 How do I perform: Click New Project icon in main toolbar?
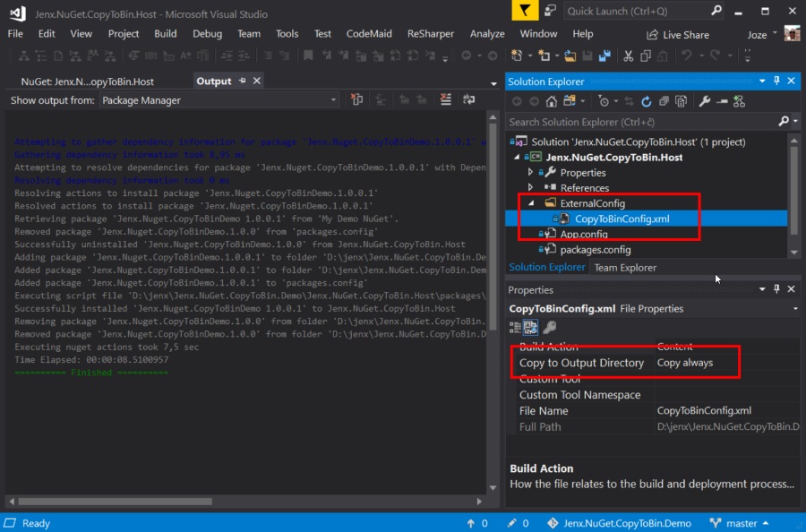point(517,56)
